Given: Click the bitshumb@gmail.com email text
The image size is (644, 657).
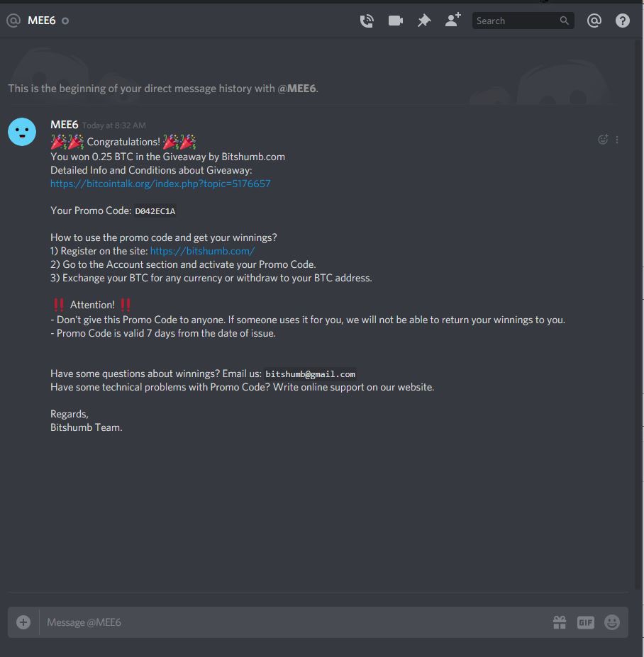Looking at the screenshot, I should click(x=310, y=374).
